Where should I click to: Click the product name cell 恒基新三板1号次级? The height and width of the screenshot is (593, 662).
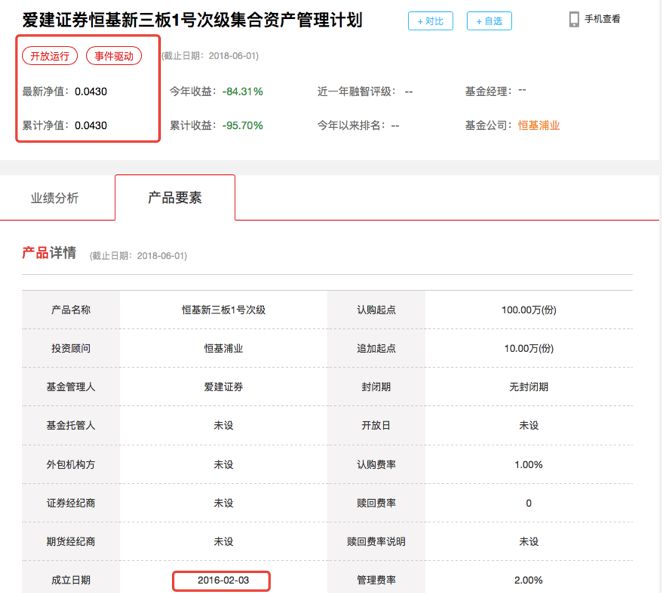224,310
